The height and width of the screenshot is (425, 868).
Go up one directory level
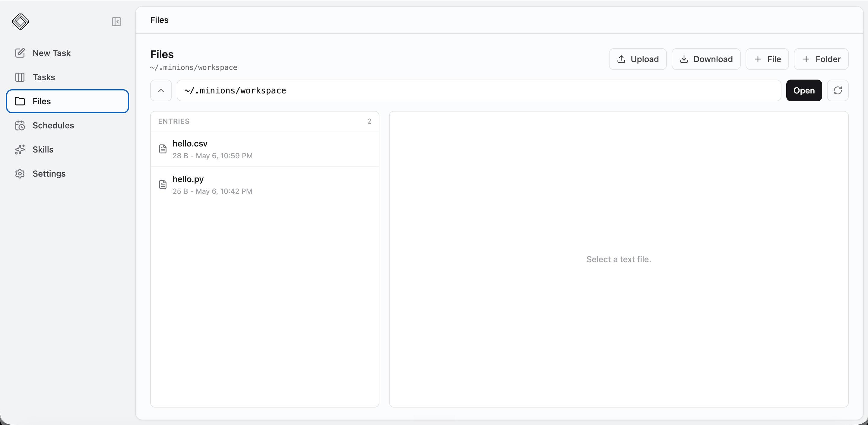click(x=161, y=90)
